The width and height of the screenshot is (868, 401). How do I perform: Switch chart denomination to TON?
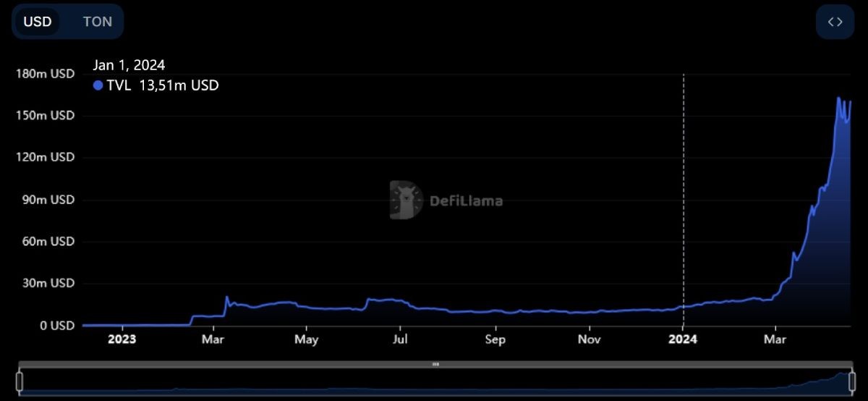point(98,22)
